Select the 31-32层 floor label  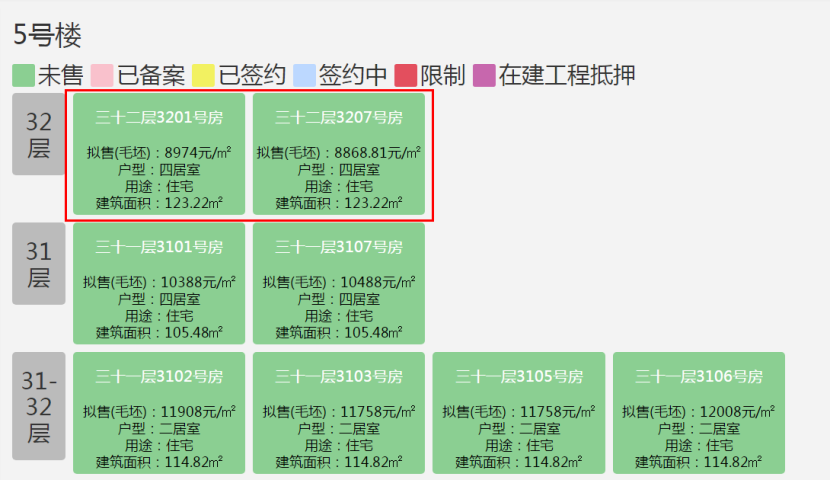click(39, 406)
